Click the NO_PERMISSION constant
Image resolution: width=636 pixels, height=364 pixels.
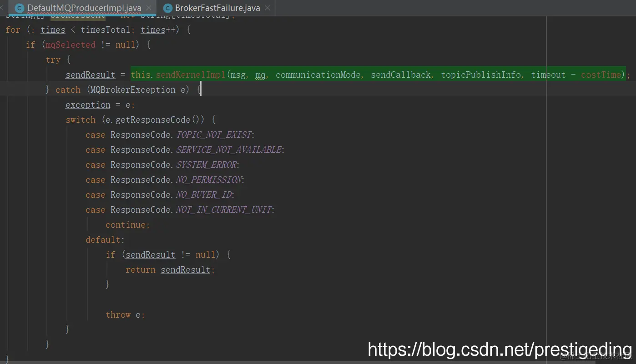(x=209, y=180)
